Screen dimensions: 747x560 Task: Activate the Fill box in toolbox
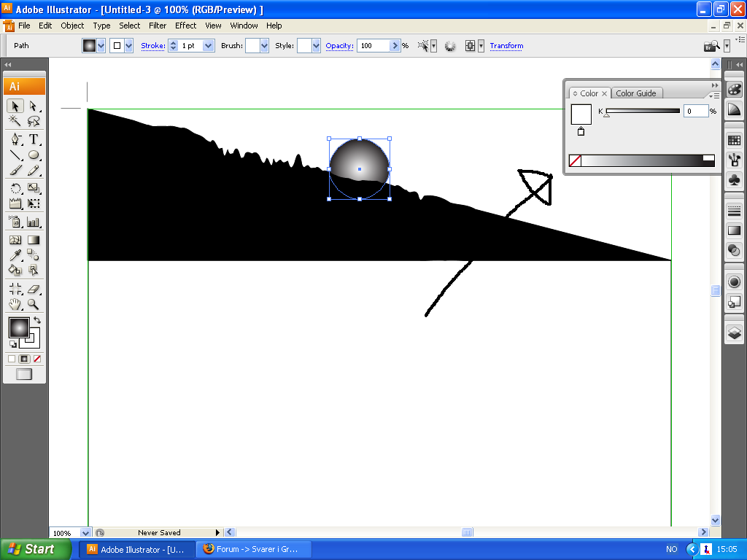coord(19,327)
